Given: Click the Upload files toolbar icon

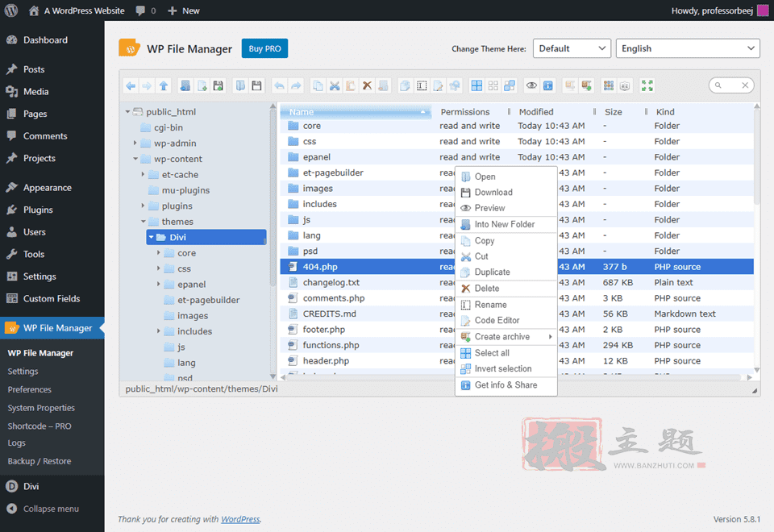Looking at the screenshot, I should (218, 86).
